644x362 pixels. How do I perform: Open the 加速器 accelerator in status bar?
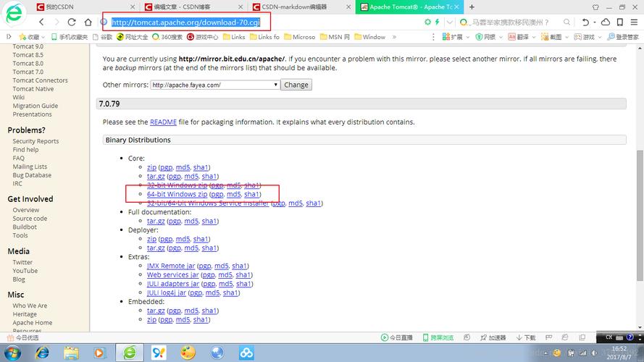(x=493, y=337)
